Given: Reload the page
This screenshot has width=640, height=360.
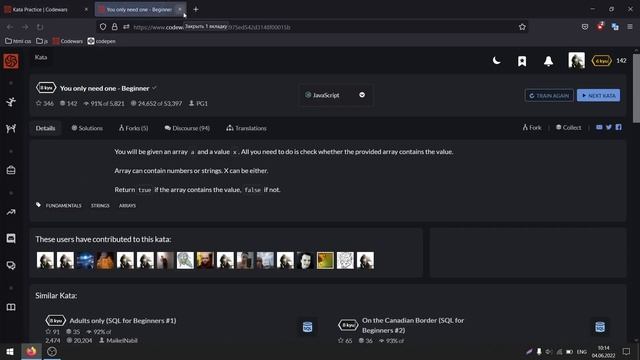Looking at the screenshot, I should pyautogui.click(x=40, y=27).
